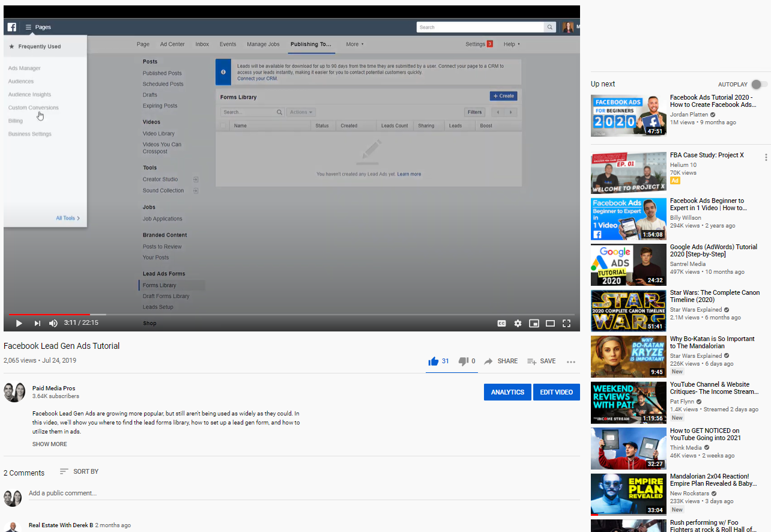Viewport: 771px width, 532px height.
Task: Enter full screen mode
Action: click(566, 323)
